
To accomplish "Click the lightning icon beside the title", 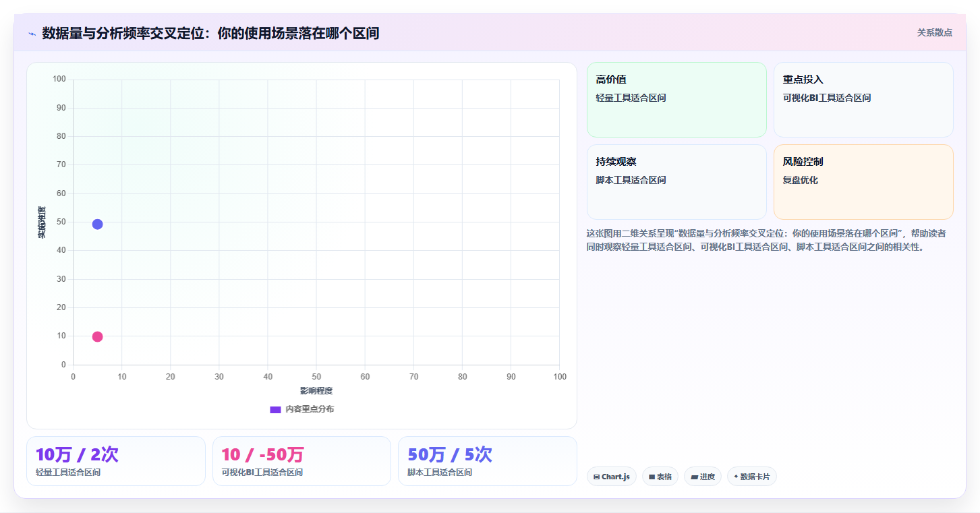I will coord(32,34).
